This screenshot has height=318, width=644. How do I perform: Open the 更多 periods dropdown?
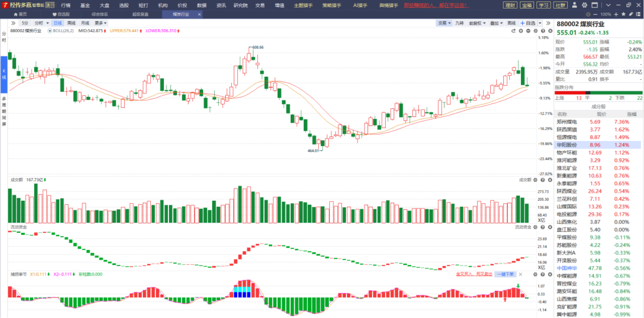[x=101, y=23]
